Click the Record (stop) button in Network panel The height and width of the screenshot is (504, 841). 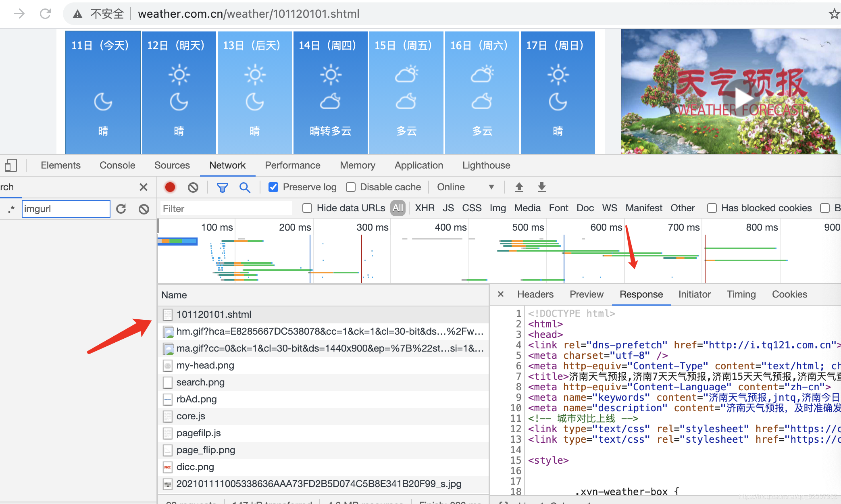(171, 188)
